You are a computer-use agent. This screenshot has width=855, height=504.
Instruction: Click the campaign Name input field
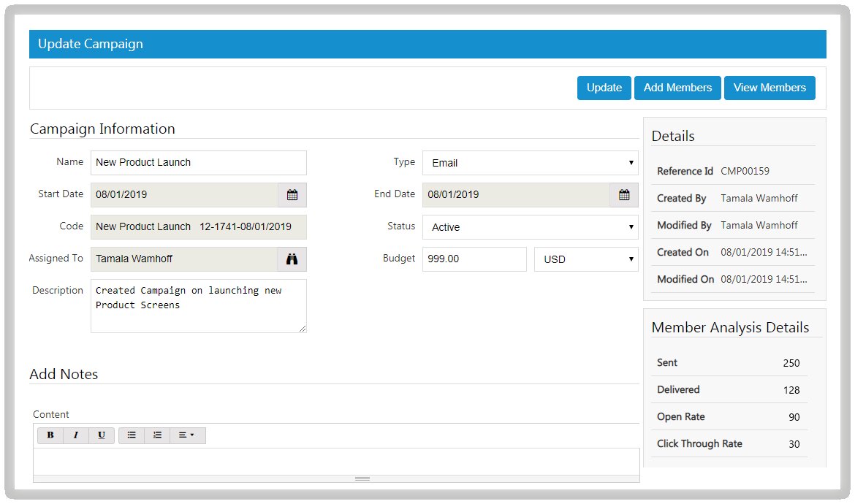coord(198,163)
